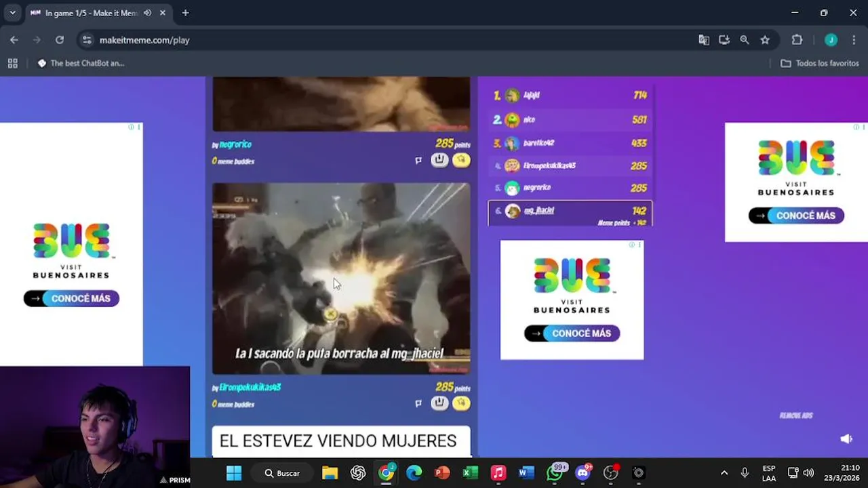Reload the makeitmeme page
The width and height of the screenshot is (868, 488).
(60, 40)
